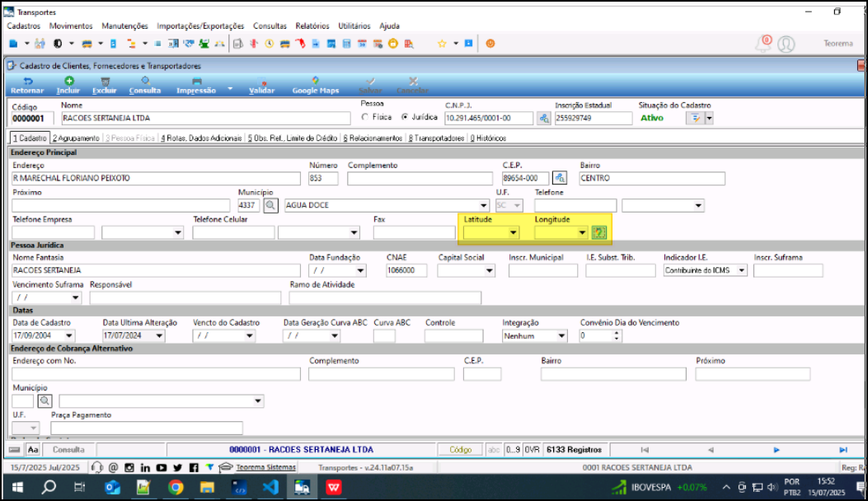Go to the last record

click(x=843, y=450)
